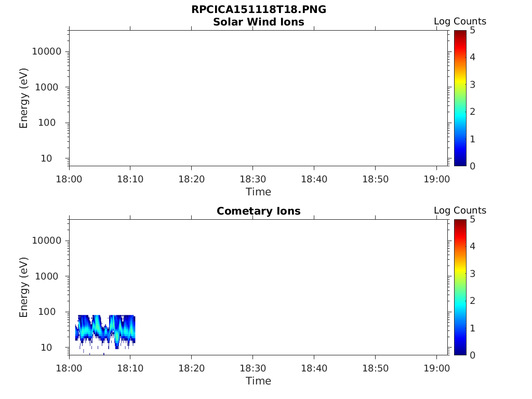532x399 pixels.
Task: Click the RPCICA151118T18.PNG figure title
Action: click(x=259, y=9)
